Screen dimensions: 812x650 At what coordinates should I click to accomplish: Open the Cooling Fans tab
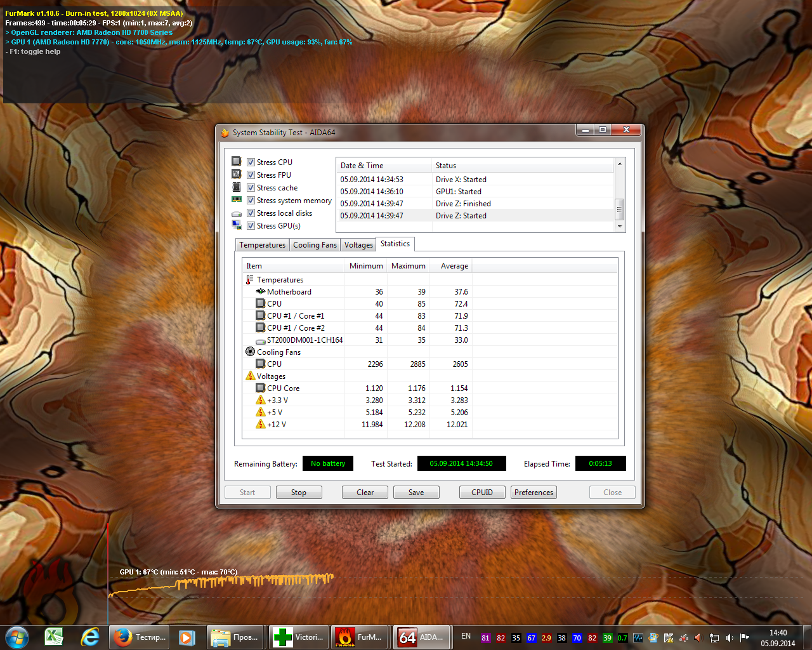tap(315, 245)
